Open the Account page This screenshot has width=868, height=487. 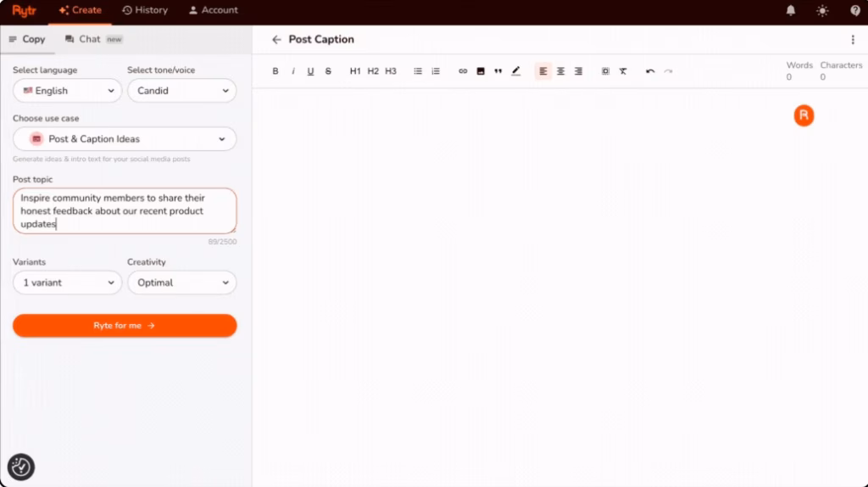[213, 10]
